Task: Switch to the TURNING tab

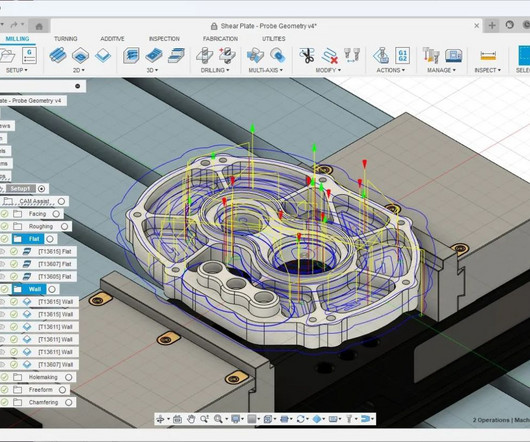Action: (x=66, y=39)
